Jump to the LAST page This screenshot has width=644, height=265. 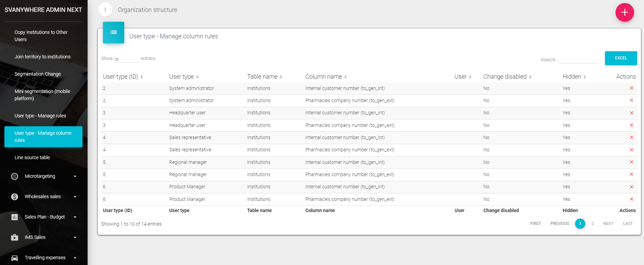pos(627,224)
